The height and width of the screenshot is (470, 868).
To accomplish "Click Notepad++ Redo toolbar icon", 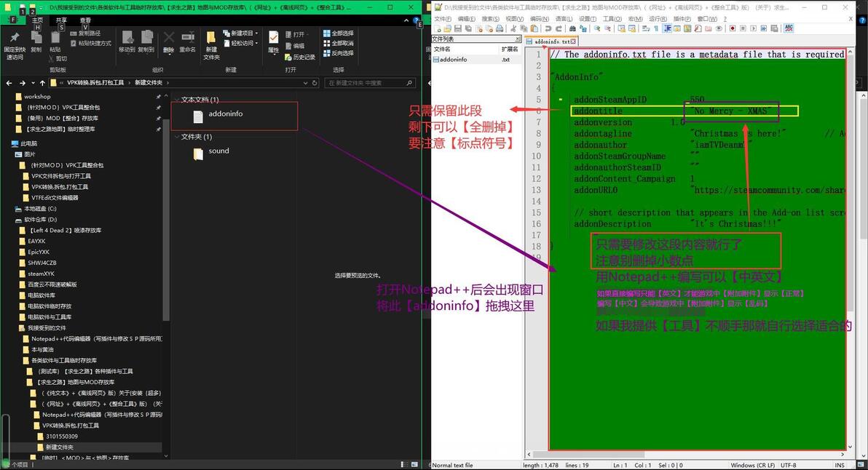I will click(x=559, y=29).
